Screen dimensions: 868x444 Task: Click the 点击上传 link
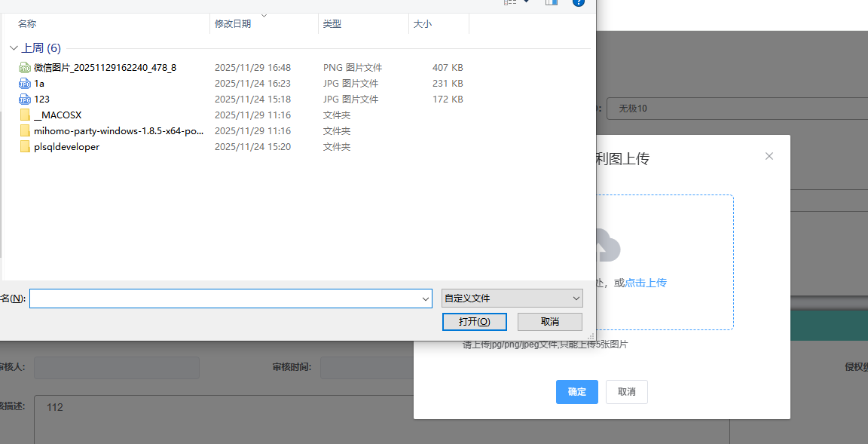[646, 283]
